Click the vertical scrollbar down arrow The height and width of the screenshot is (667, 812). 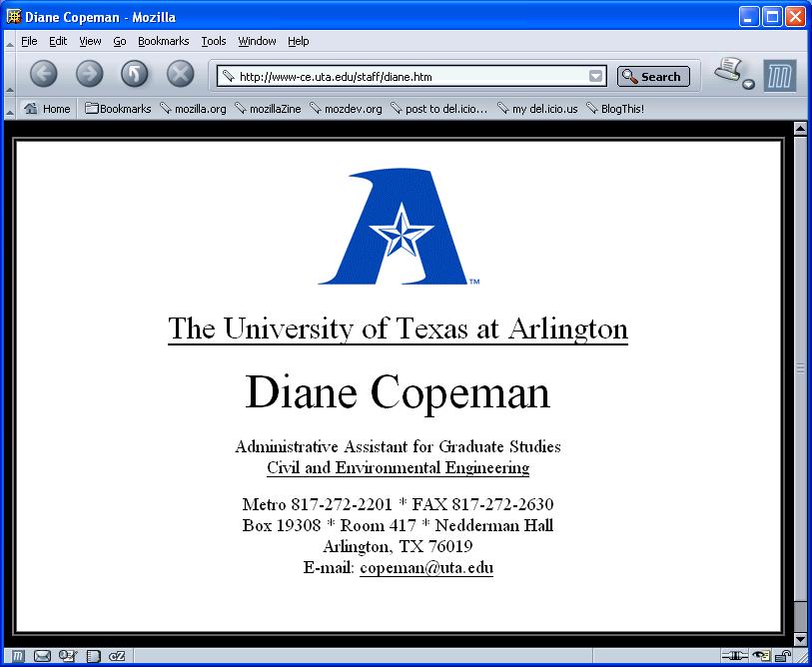(800, 640)
